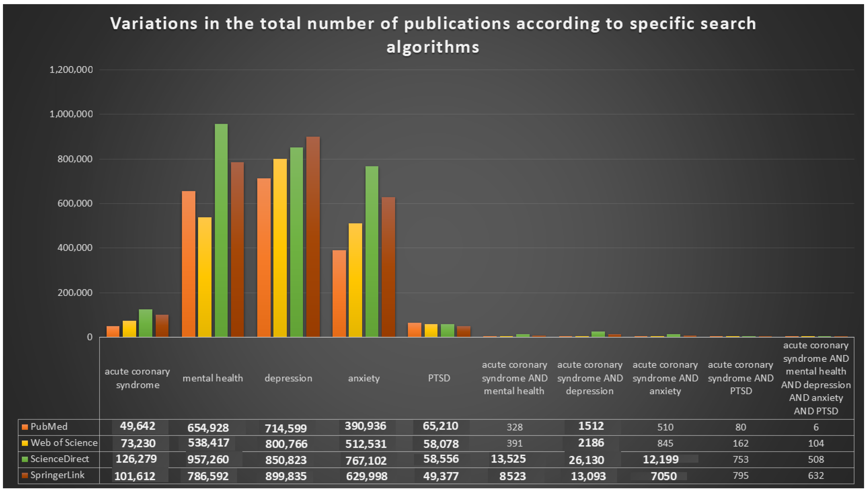Click the green acute coronary syndrome bar
Screen dimensions: 868x494
tap(145, 323)
